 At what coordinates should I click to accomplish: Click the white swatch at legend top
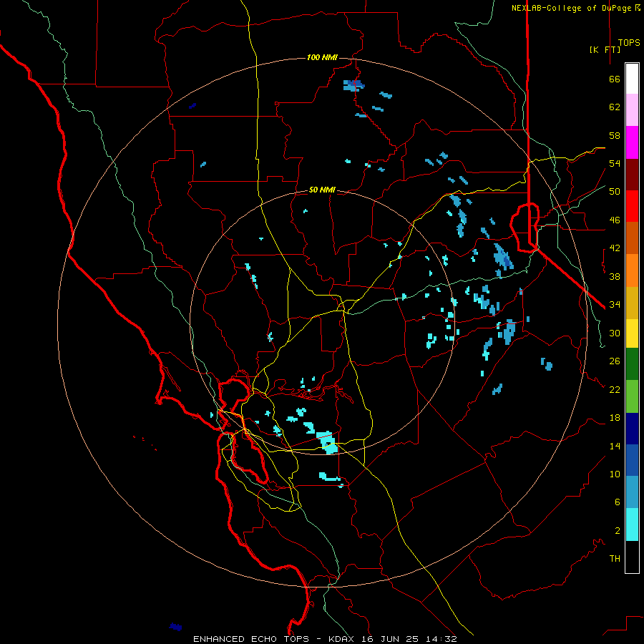[x=632, y=79]
